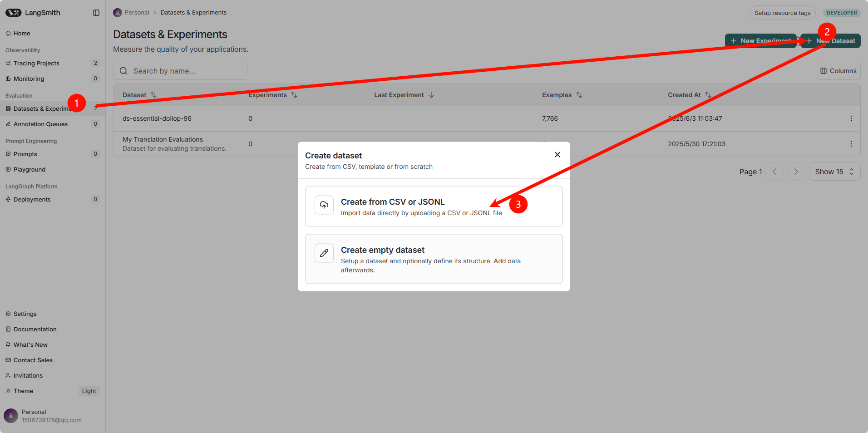
Task: Click the Personal account avatar at bottom
Action: tap(11, 416)
